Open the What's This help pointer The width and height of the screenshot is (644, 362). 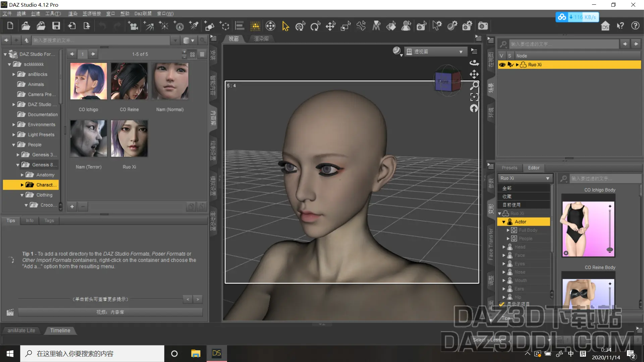(x=620, y=26)
